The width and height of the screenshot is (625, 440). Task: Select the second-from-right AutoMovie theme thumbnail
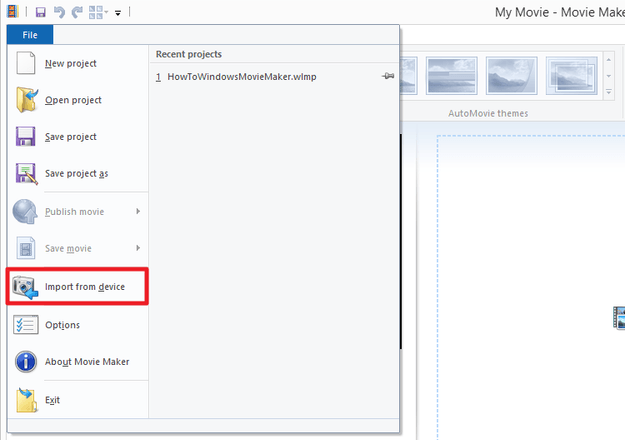click(x=511, y=76)
